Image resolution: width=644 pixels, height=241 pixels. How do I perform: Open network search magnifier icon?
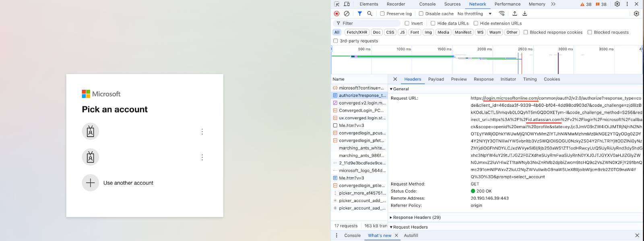(369, 14)
